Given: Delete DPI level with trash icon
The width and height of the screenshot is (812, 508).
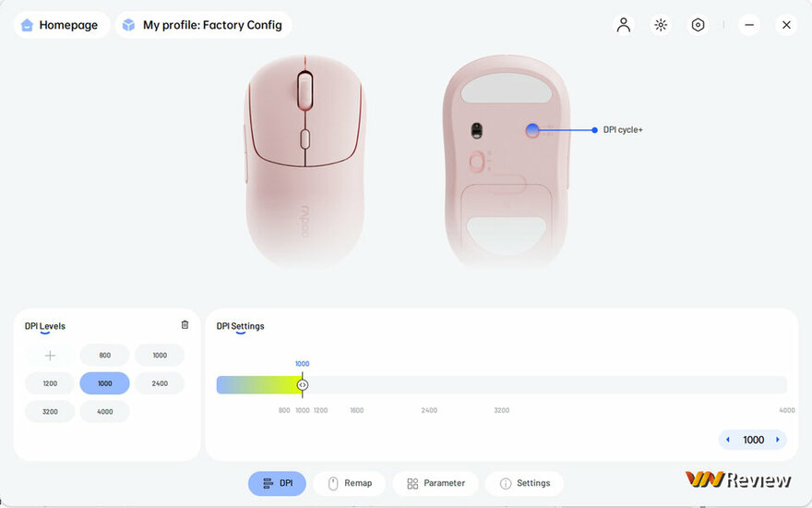Looking at the screenshot, I should pyautogui.click(x=185, y=324).
